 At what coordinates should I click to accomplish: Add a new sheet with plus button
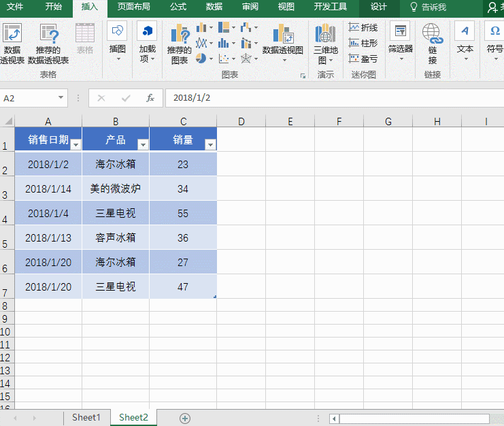[x=184, y=418]
